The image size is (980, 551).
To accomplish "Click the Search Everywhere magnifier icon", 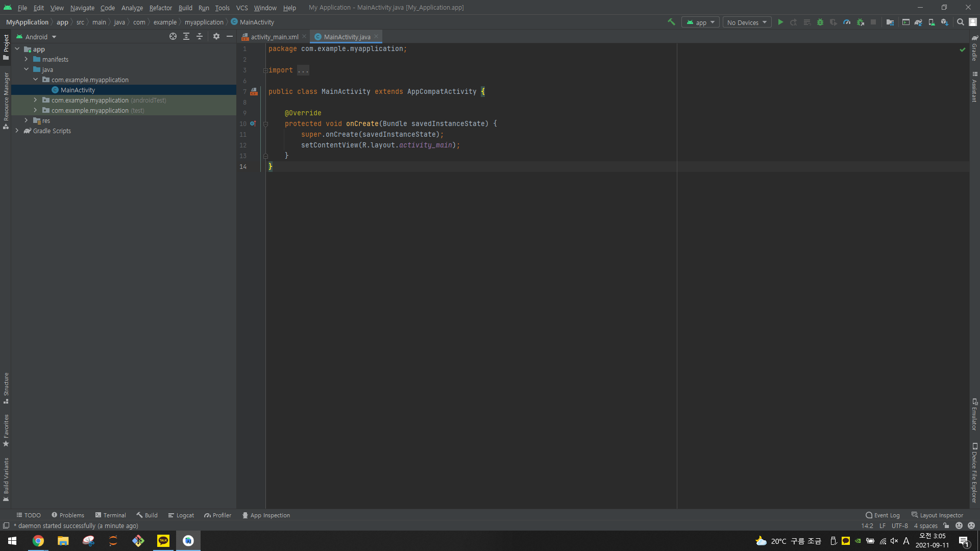I will click(x=960, y=22).
